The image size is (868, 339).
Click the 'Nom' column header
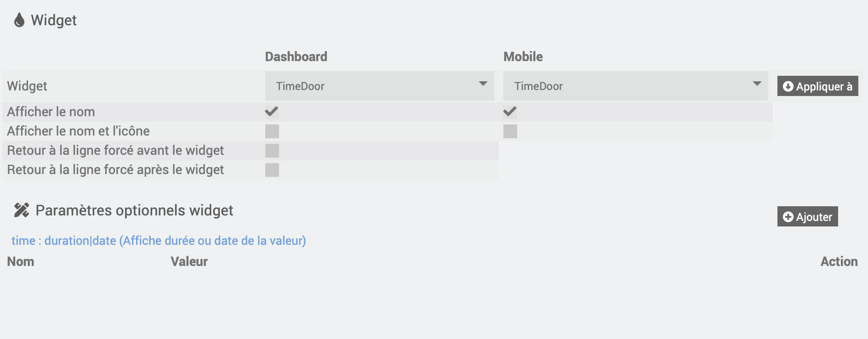pyautogui.click(x=21, y=261)
